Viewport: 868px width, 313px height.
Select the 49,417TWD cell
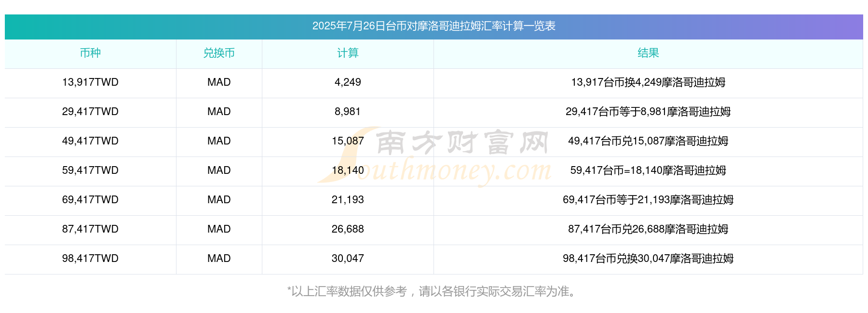click(90, 141)
